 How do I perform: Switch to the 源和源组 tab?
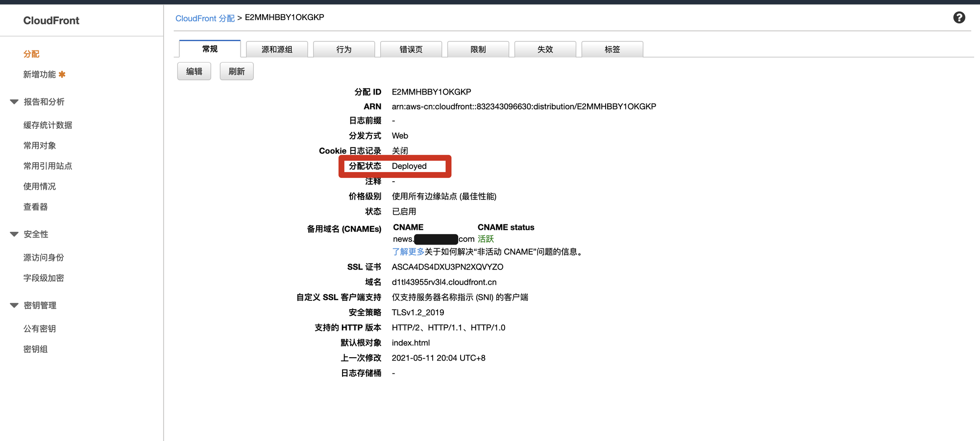[x=277, y=49]
